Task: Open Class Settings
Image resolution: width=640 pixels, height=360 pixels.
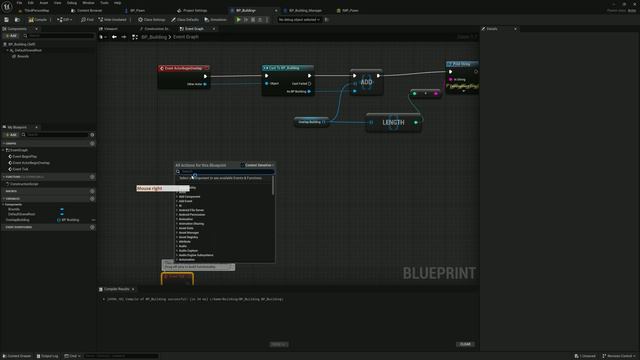Action: 151,20
